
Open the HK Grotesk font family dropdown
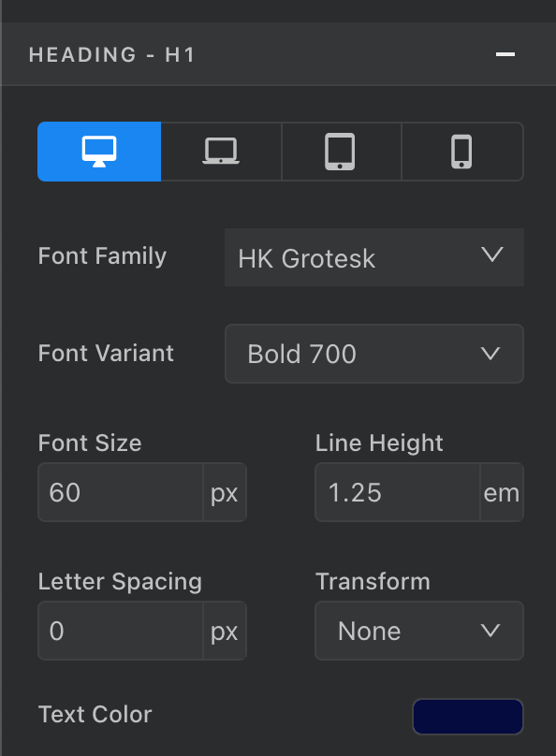(x=373, y=257)
